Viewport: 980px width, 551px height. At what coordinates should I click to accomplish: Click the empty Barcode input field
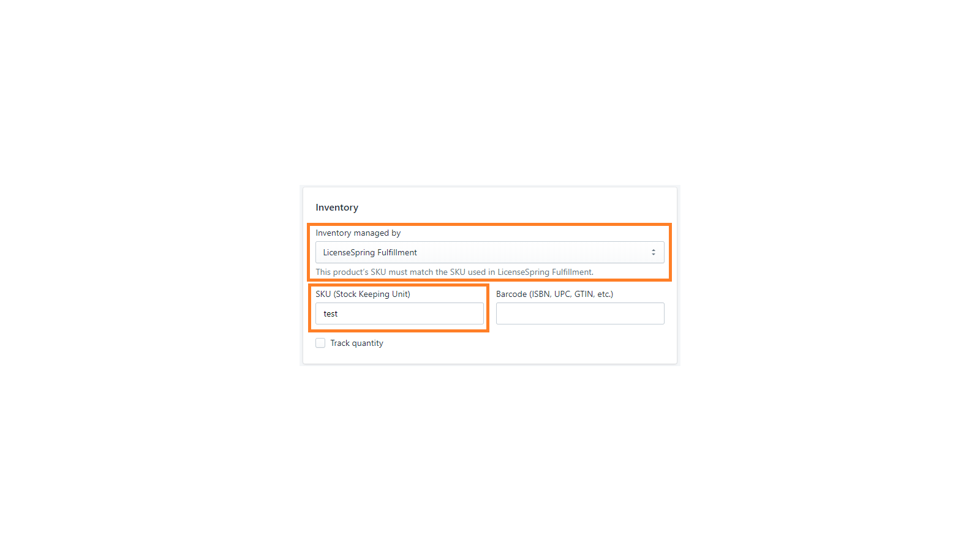[x=579, y=313]
